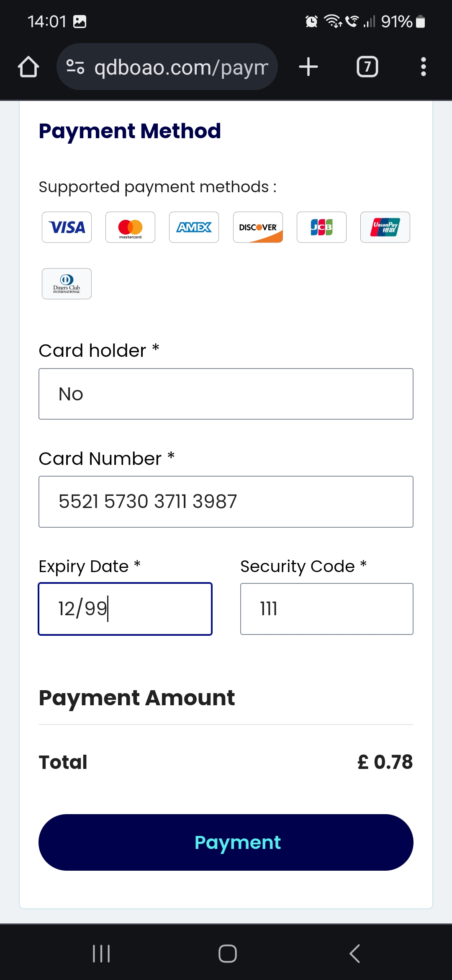Tap the Diners Club logo
The height and width of the screenshot is (980, 452).
(67, 284)
